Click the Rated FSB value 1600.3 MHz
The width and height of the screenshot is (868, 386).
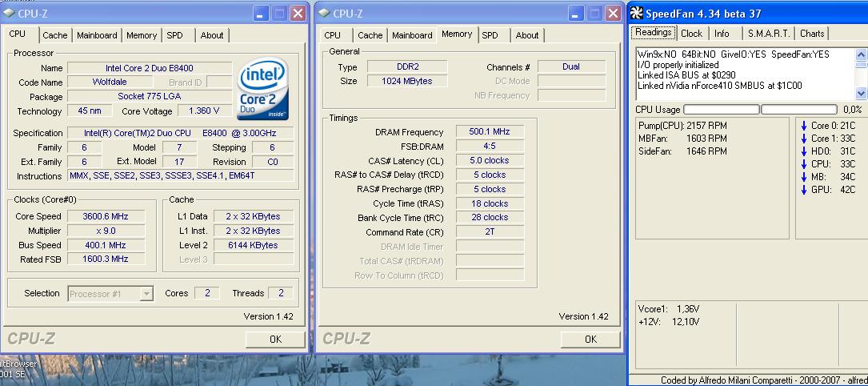pos(106,259)
